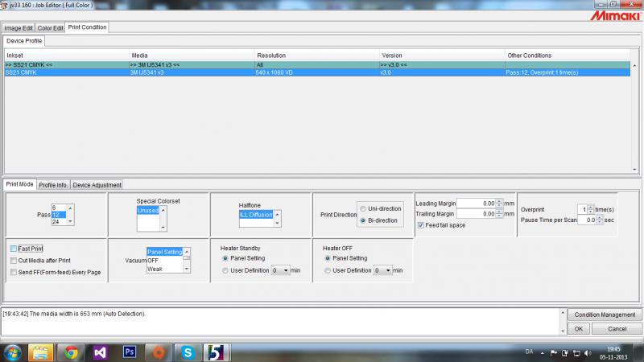644x362 pixels.
Task: Choose Heater Standby Panel Setting radio
Action: [225, 258]
